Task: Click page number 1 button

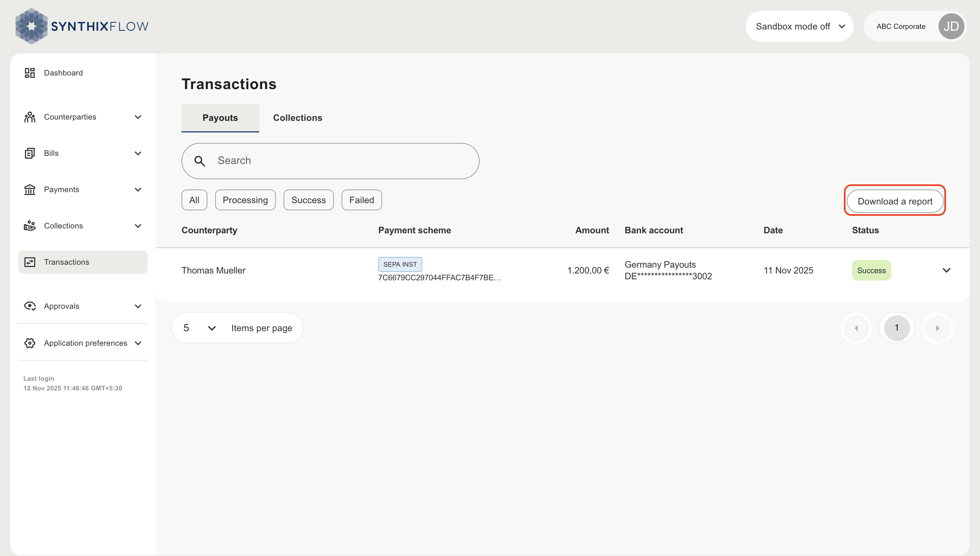Action: click(897, 328)
